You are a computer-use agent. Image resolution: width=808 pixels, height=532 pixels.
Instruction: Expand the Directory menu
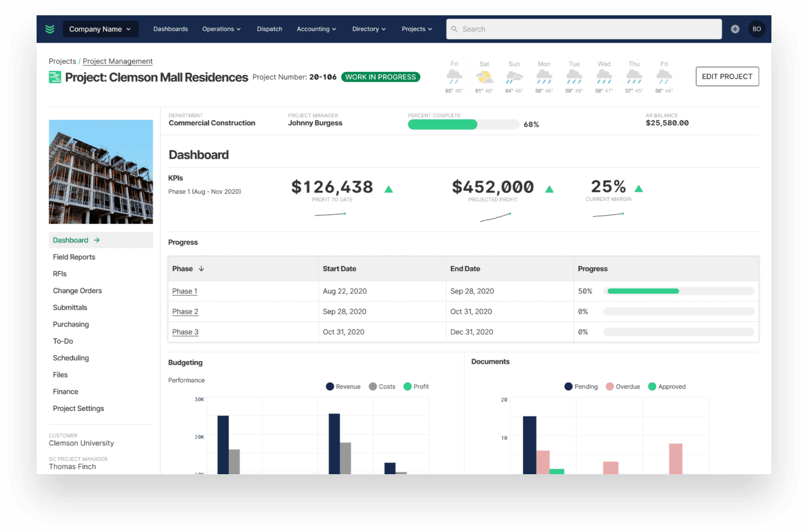(x=369, y=29)
